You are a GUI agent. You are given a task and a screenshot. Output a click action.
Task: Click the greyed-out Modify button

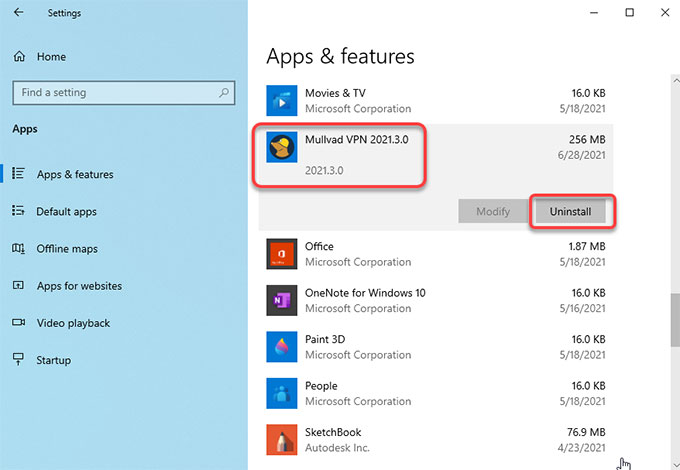[x=493, y=211]
